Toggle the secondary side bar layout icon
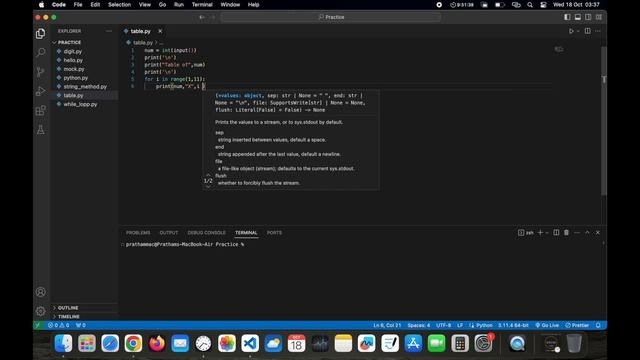The width and height of the screenshot is (640, 360). [588, 17]
